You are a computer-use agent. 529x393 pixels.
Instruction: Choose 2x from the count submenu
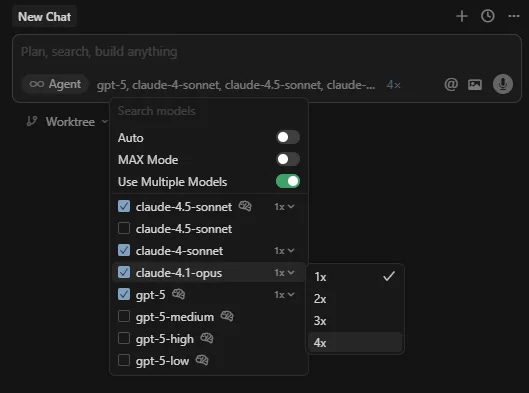coord(355,299)
